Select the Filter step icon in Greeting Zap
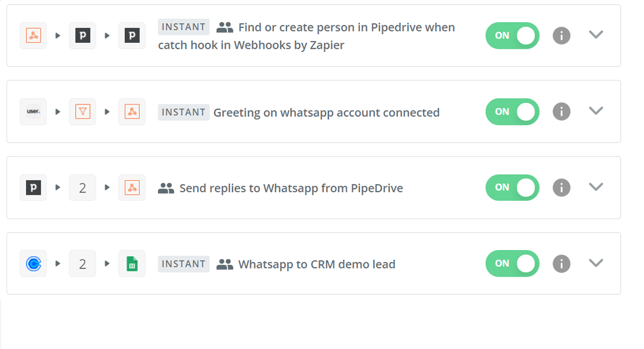 pos(82,111)
